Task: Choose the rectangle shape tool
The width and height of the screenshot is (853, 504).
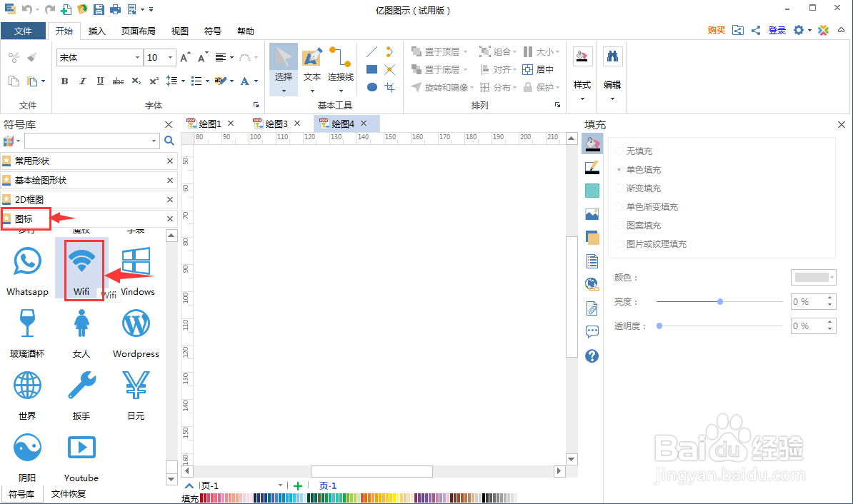Action: (x=372, y=69)
